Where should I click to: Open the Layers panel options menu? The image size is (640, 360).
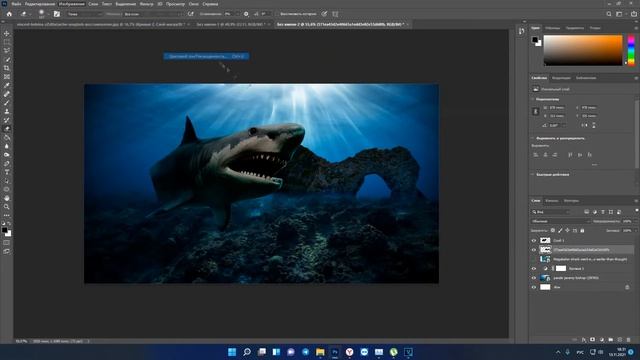636,201
